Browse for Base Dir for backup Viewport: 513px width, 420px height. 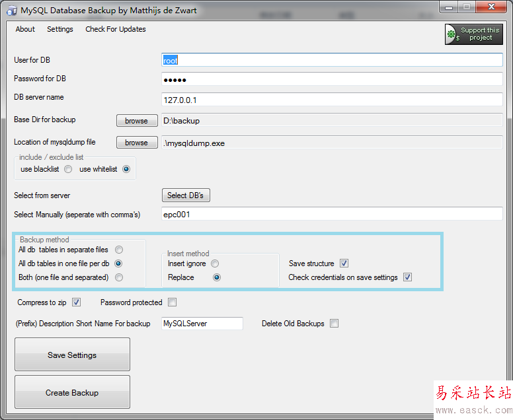(137, 121)
